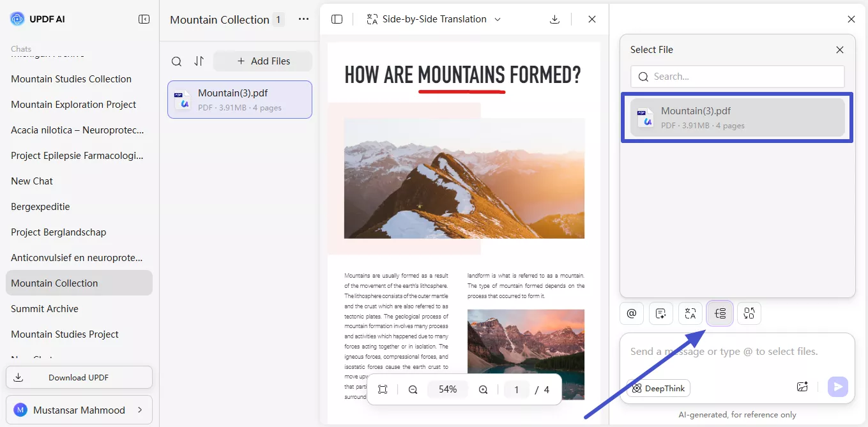Collapse the chats sidebar with the panel icon
Image resolution: width=868 pixels, height=427 pixels.
tap(144, 19)
